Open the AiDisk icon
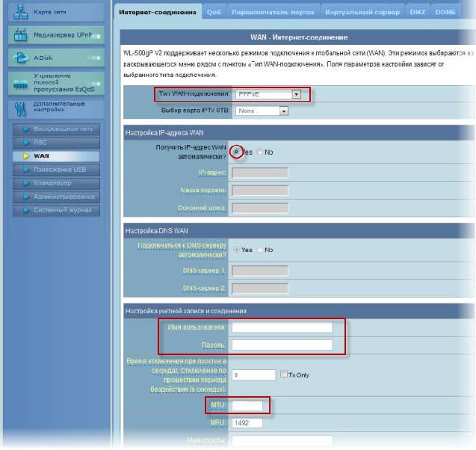Image resolution: width=476 pixels, height=450 pixels. click(21, 58)
